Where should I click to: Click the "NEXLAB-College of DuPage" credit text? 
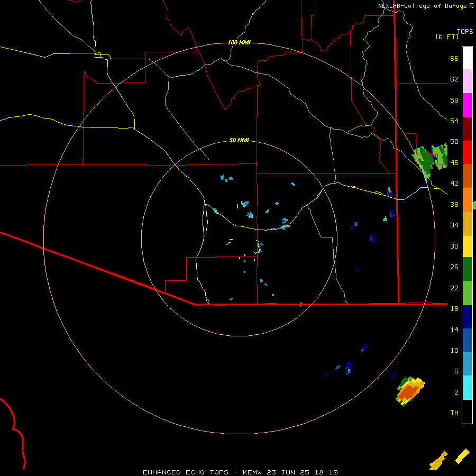[423, 6]
